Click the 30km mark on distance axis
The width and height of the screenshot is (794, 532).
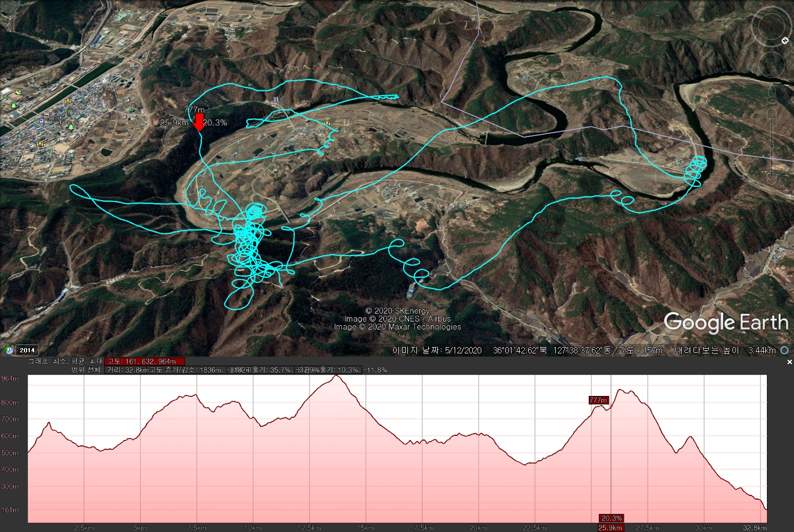pos(704,528)
